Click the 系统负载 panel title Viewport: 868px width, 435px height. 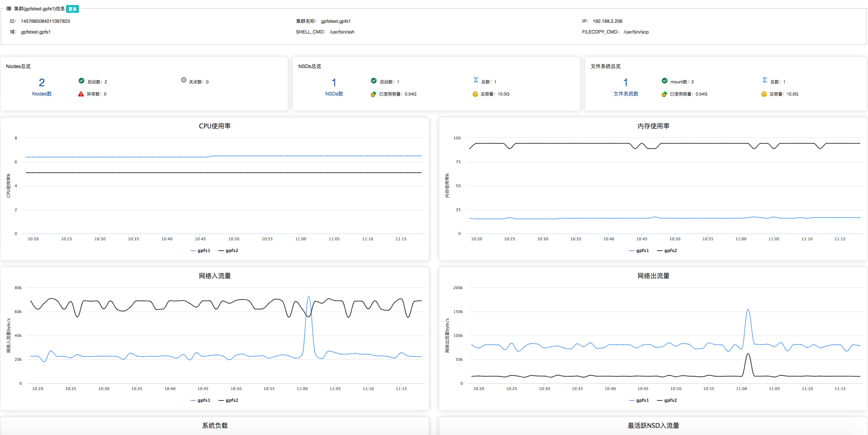click(x=215, y=426)
